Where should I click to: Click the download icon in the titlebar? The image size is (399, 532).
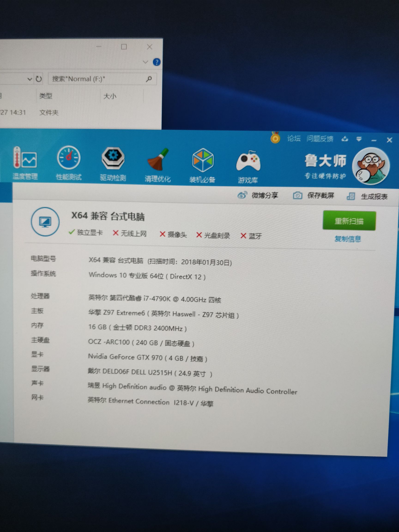(x=345, y=139)
